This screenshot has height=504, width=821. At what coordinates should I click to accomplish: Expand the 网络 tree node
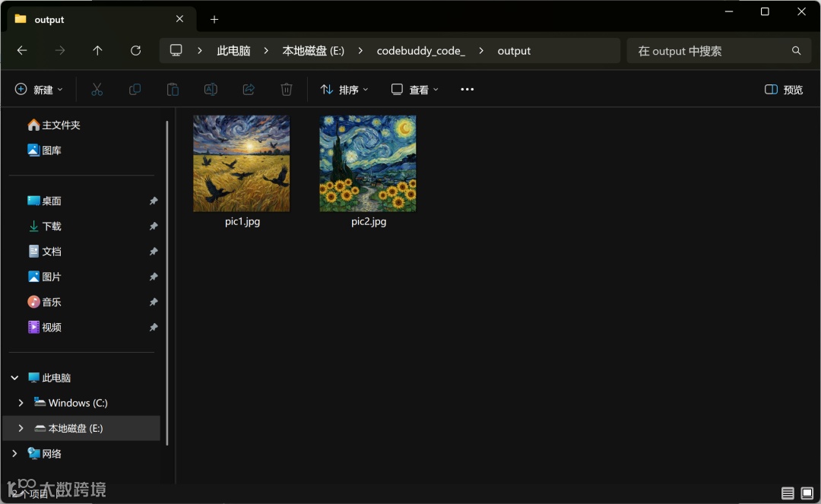point(14,453)
